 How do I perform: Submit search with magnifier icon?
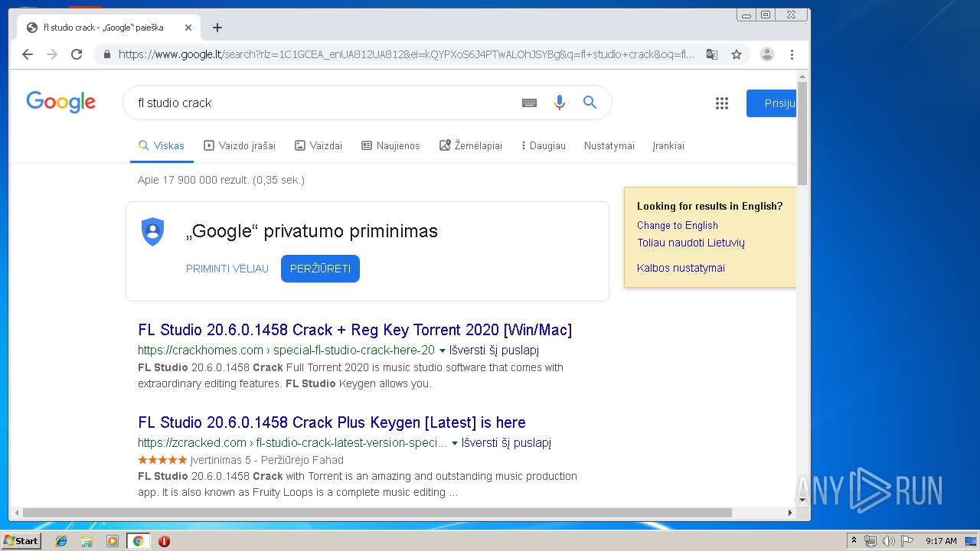click(590, 103)
